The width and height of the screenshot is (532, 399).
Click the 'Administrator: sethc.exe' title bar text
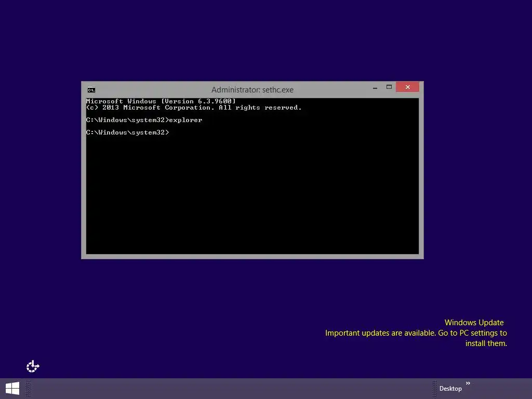252,89
